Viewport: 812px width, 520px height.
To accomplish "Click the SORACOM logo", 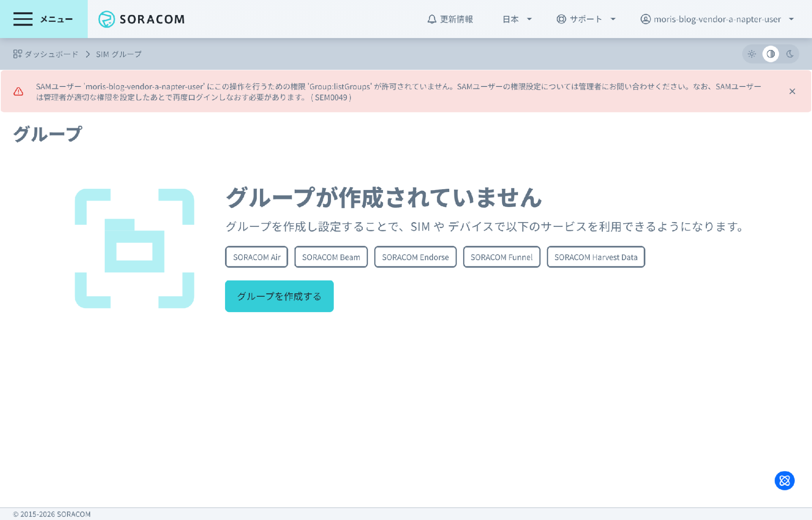I will pos(141,19).
